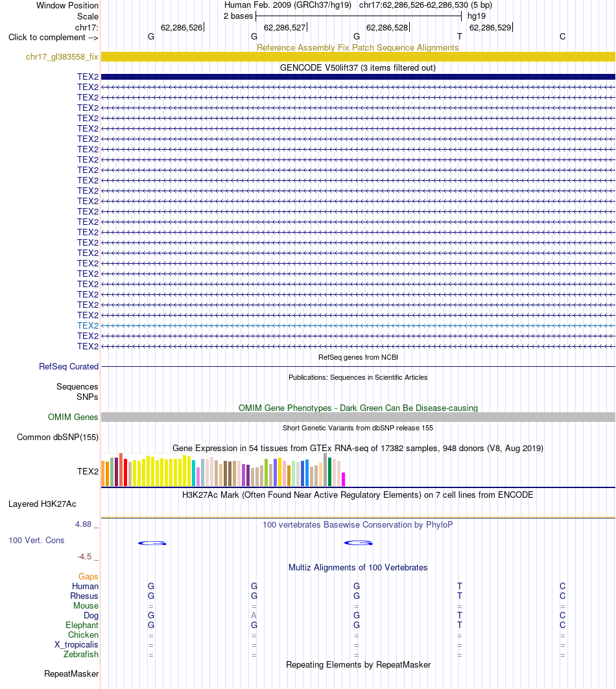Click the 'RepeatMasker' track label
This screenshot has height=689, width=616.
(x=71, y=674)
